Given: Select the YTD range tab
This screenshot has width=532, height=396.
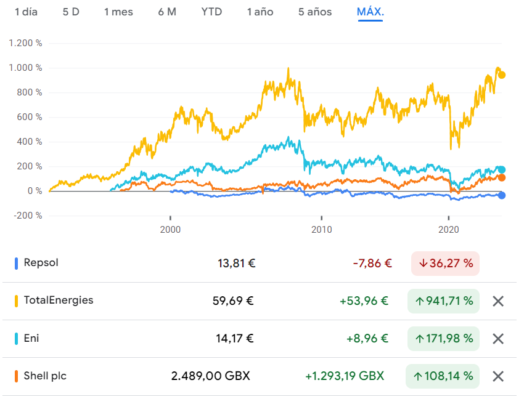Looking at the screenshot, I should pos(211,12).
